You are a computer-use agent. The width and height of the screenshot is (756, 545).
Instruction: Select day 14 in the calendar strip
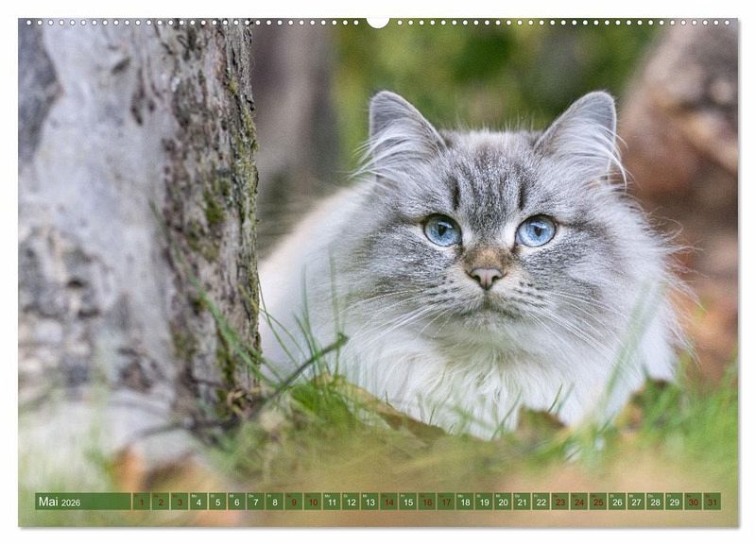click(389, 502)
